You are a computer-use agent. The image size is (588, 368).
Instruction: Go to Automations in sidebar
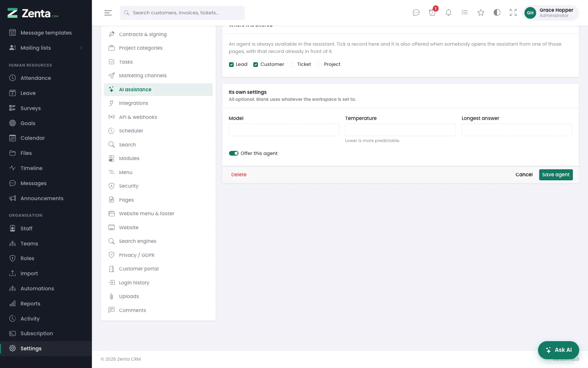point(46,289)
